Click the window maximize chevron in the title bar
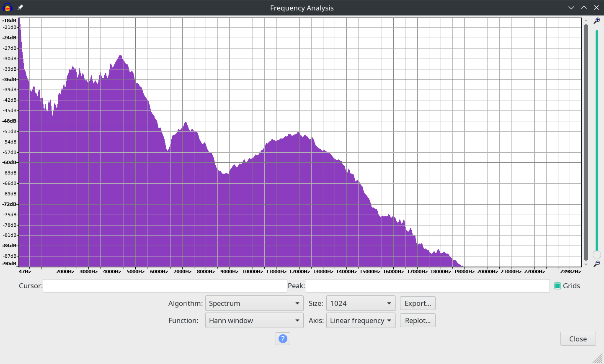This screenshot has width=604, height=364. [584, 8]
